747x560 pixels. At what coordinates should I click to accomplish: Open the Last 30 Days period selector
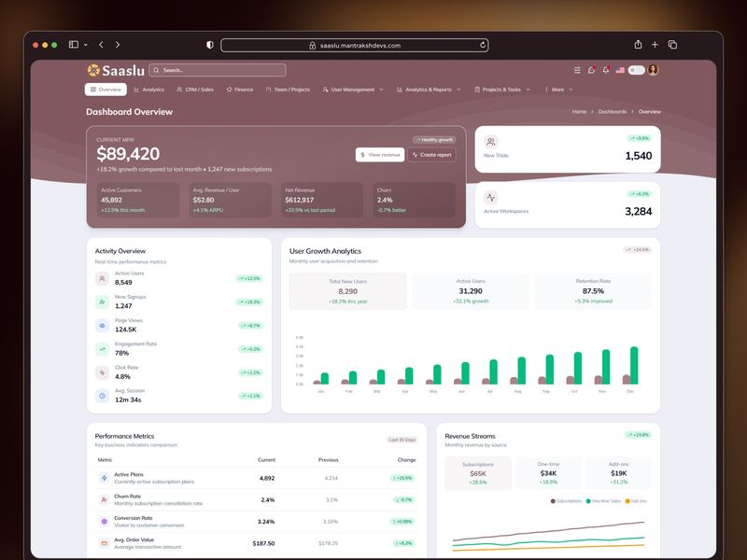(x=402, y=440)
